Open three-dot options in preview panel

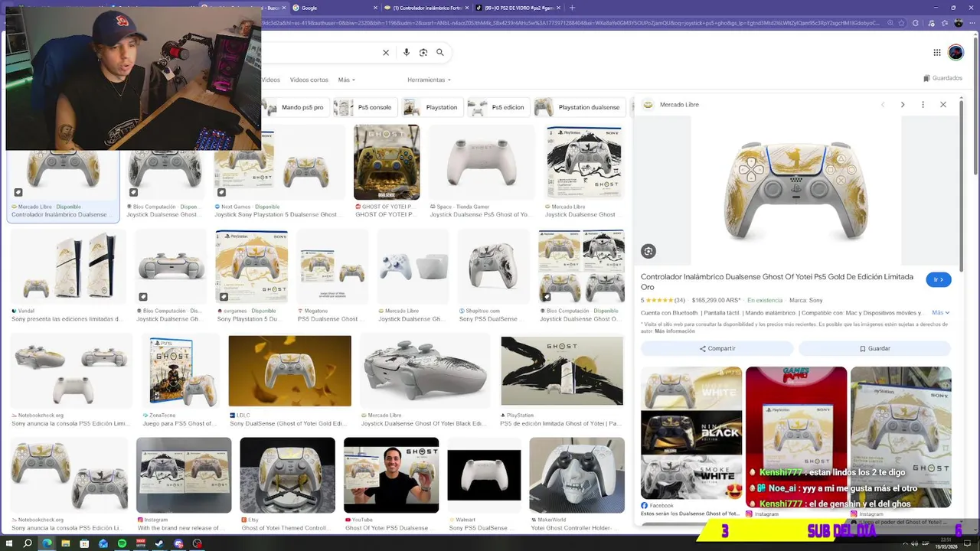point(923,105)
